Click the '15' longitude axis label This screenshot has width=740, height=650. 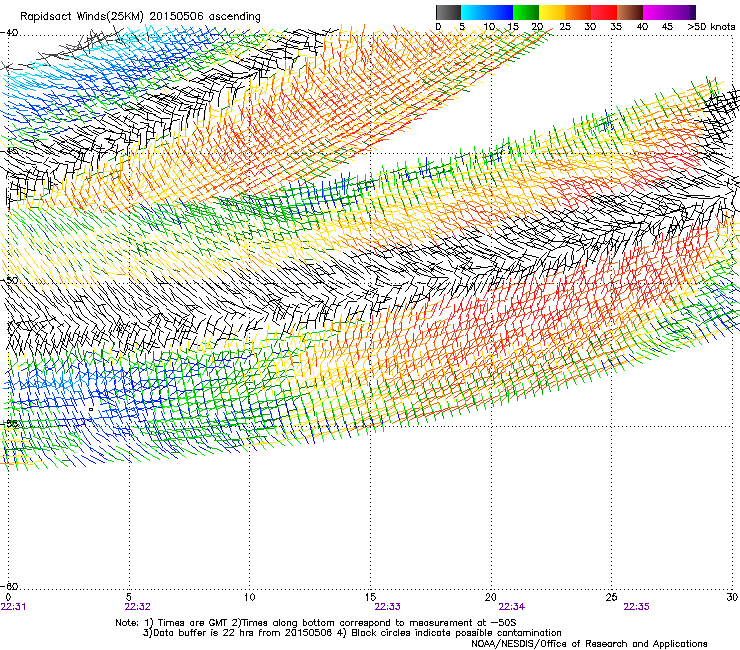(x=370, y=597)
